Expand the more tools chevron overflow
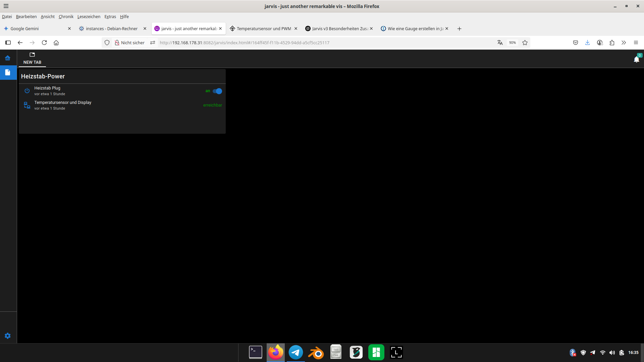Viewport: 644px width, 362px height. (624, 43)
